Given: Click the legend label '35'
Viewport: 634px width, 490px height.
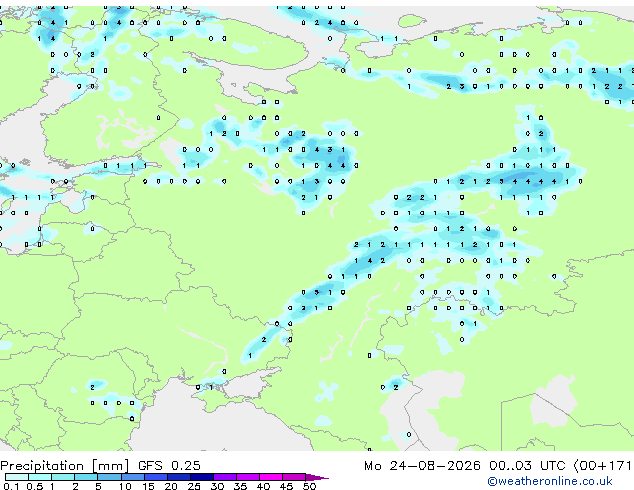Looking at the screenshot, I should coord(240,486).
